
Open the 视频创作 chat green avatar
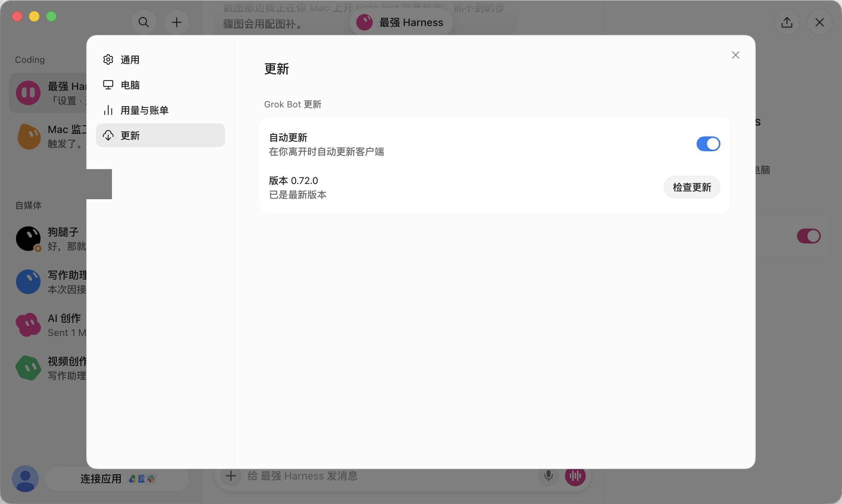click(x=28, y=368)
